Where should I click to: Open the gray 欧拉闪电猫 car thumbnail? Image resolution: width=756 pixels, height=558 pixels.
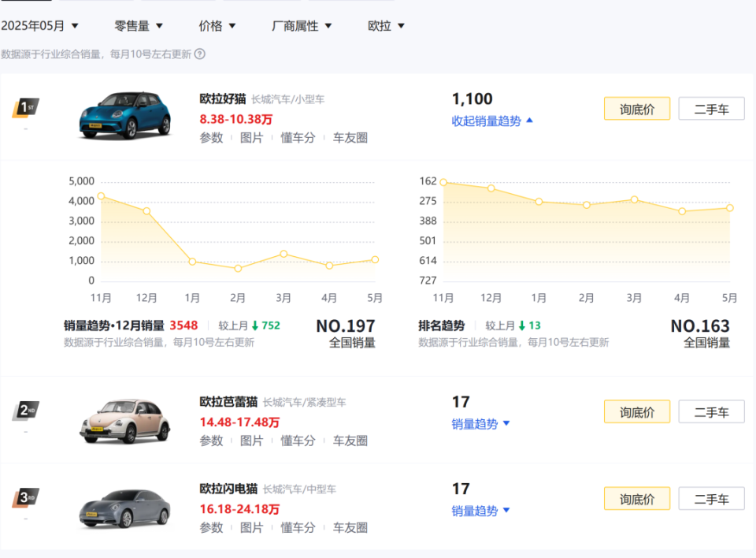(x=125, y=509)
